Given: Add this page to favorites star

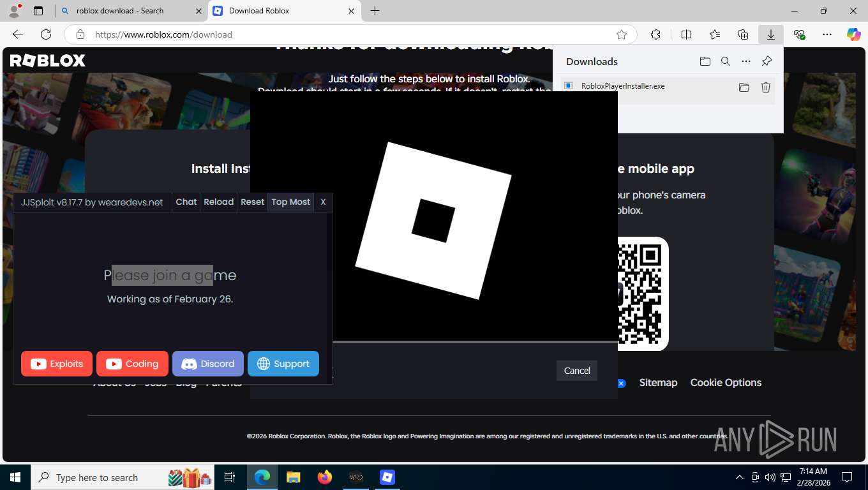Looking at the screenshot, I should 622,34.
